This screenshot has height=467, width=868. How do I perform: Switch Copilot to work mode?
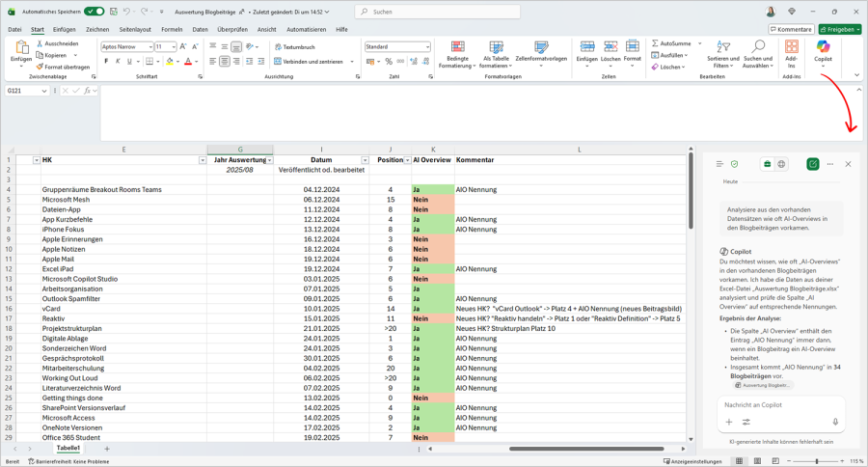coord(767,164)
